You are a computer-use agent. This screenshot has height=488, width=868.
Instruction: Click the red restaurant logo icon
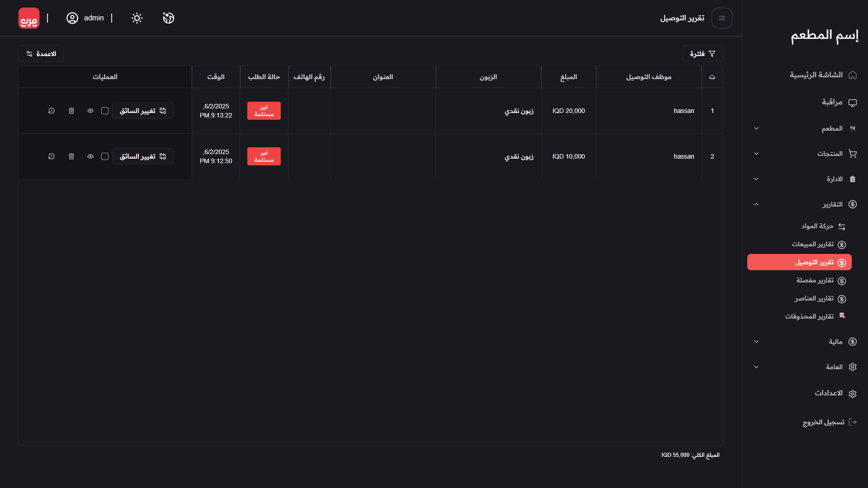29,18
